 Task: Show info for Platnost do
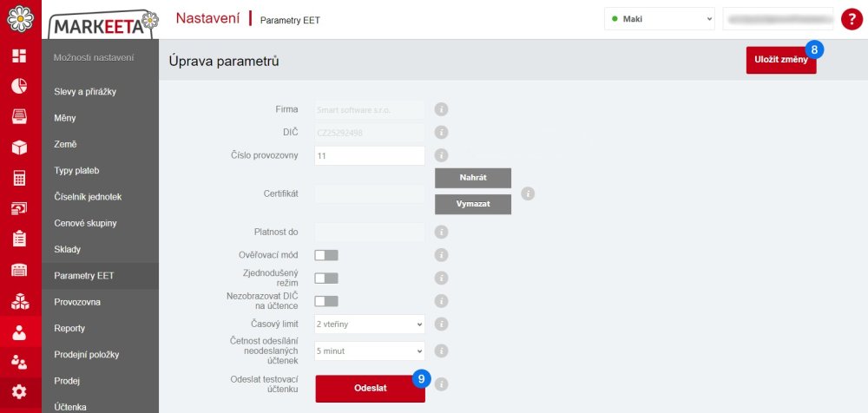click(441, 232)
